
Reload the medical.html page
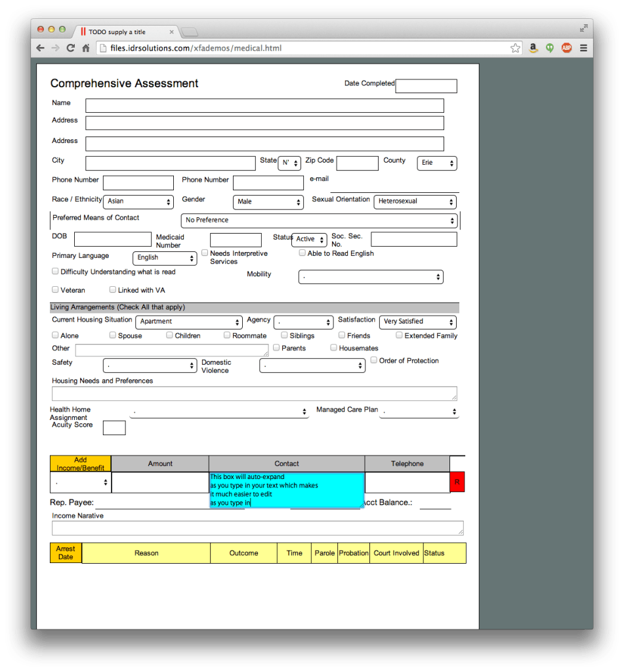coord(71,47)
